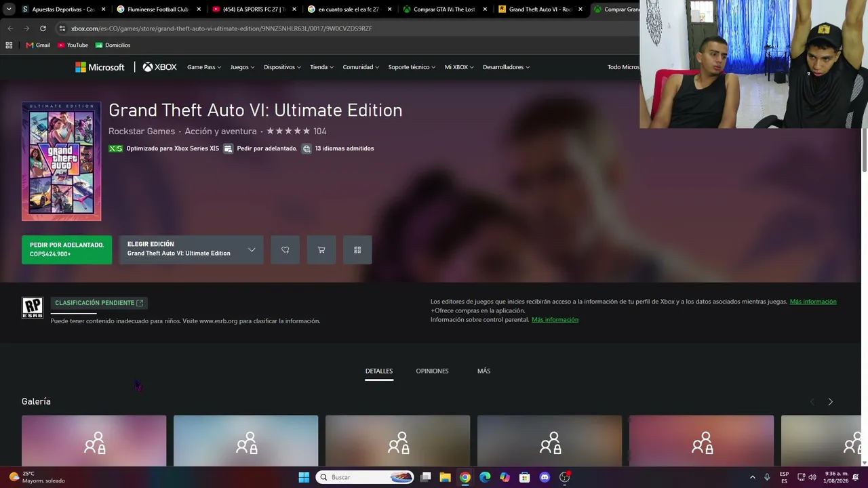Add the game to your wishlist (heart icon)
Image resolution: width=868 pixels, height=488 pixels.
click(x=285, y=250)
